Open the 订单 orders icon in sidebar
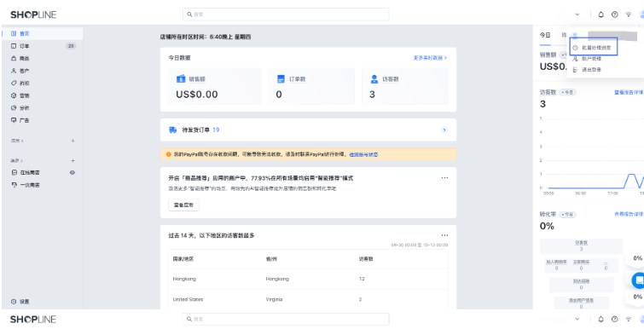 click(x=14, y=46)
